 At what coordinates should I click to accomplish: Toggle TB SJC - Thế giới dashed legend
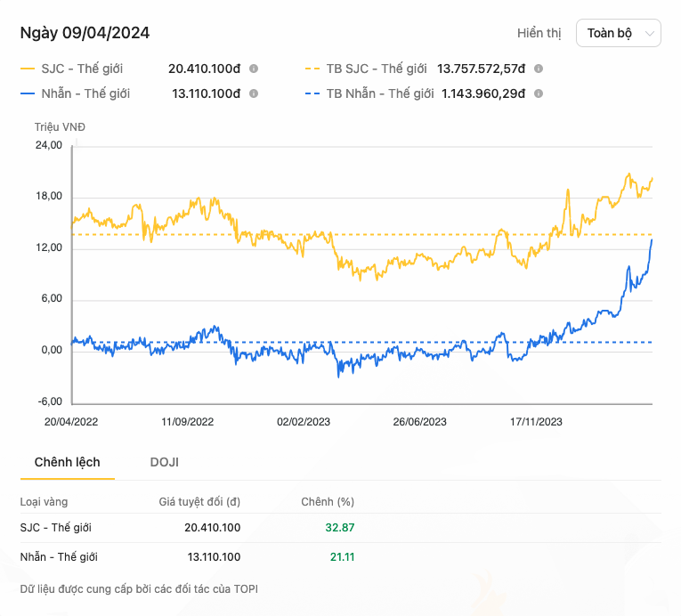[366, 69]
